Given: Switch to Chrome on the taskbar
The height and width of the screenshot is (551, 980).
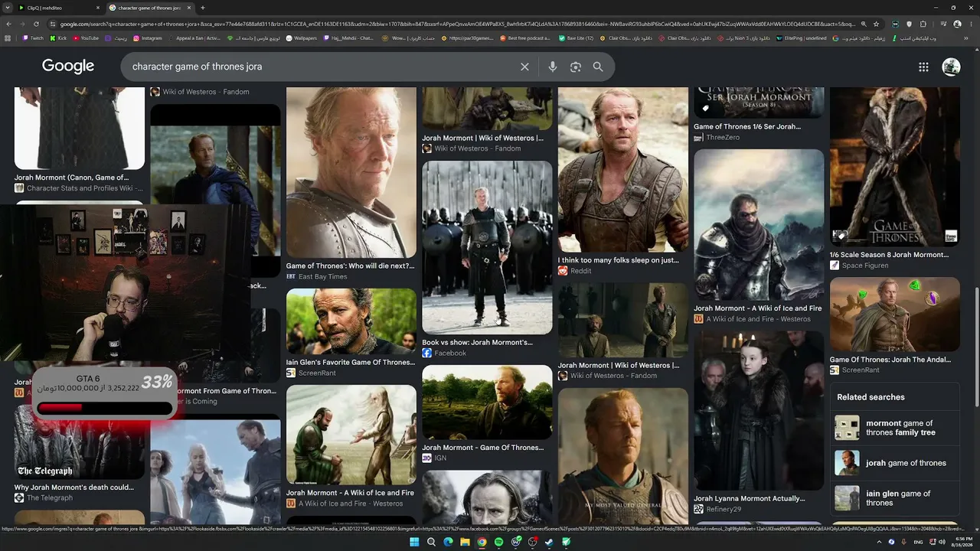Looking at the screenshot, I should 482,542.
